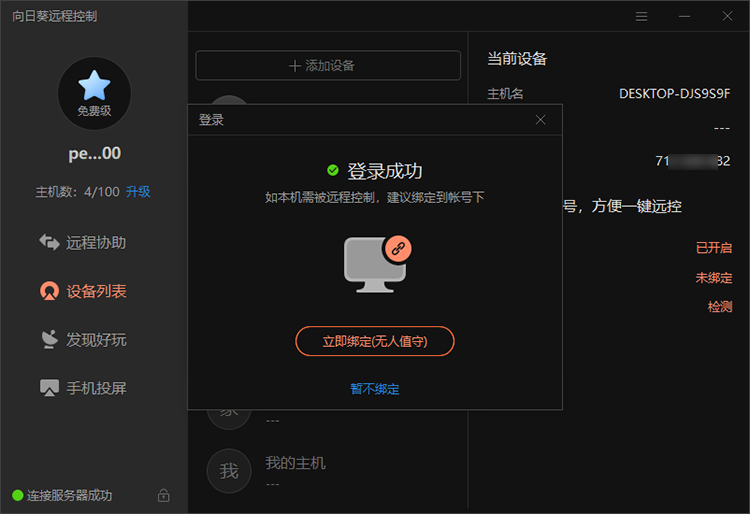Click 主机数: 4/100 text
This screenshot has width=750, height=514.
(x=77, y=192)
